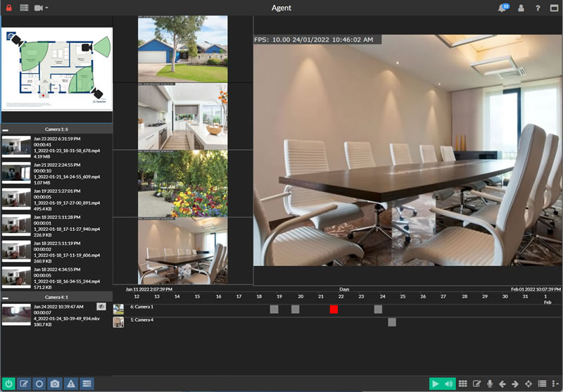Go to the next view arrow

click(x=515, y=384)
